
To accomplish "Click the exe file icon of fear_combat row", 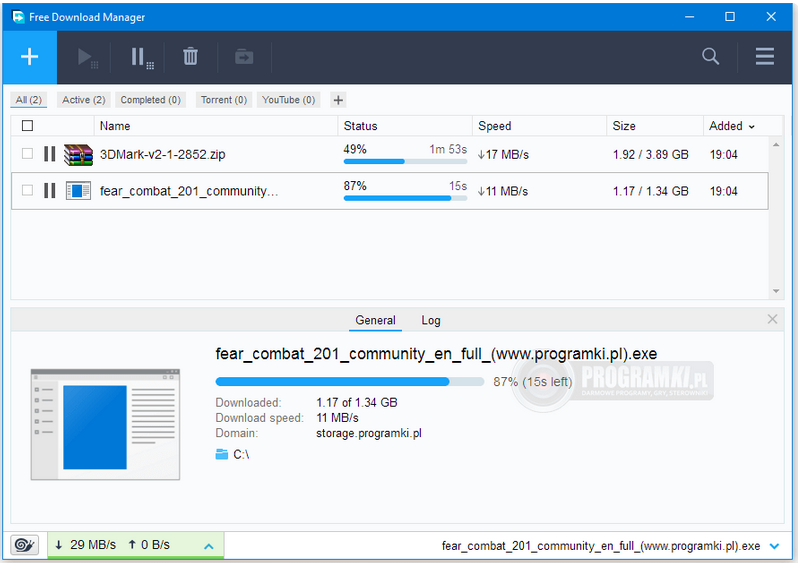I will 78,191.
